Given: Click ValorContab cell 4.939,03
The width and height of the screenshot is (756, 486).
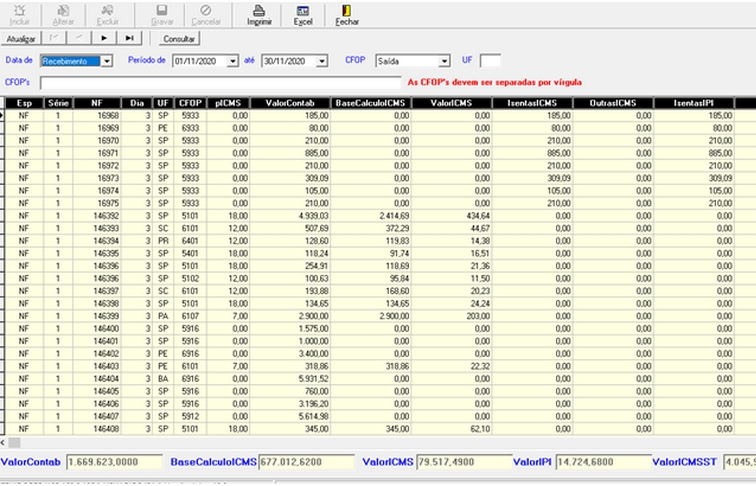Looking at the screenshot, I should point(290,216).
